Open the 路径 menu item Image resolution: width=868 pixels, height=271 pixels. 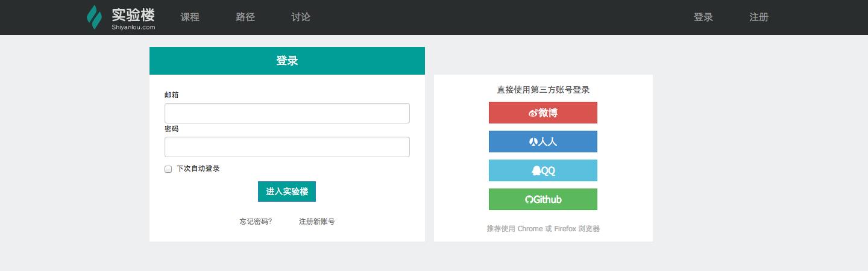point(245,17)
